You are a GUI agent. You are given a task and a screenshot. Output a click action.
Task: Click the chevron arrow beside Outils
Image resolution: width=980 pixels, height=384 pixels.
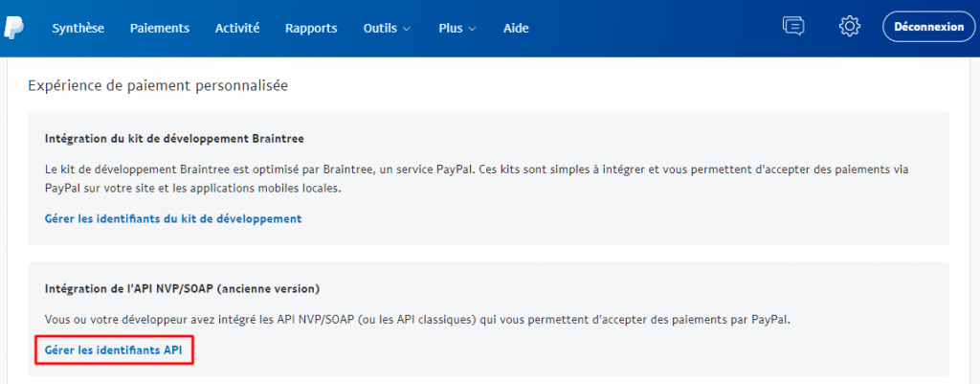coord(408,29)
